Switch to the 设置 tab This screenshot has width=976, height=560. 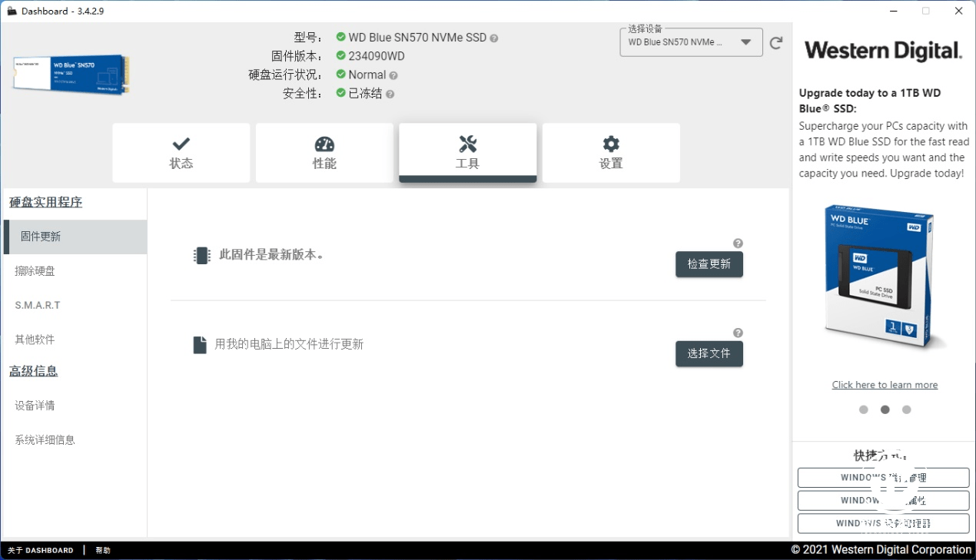point(610,152)
